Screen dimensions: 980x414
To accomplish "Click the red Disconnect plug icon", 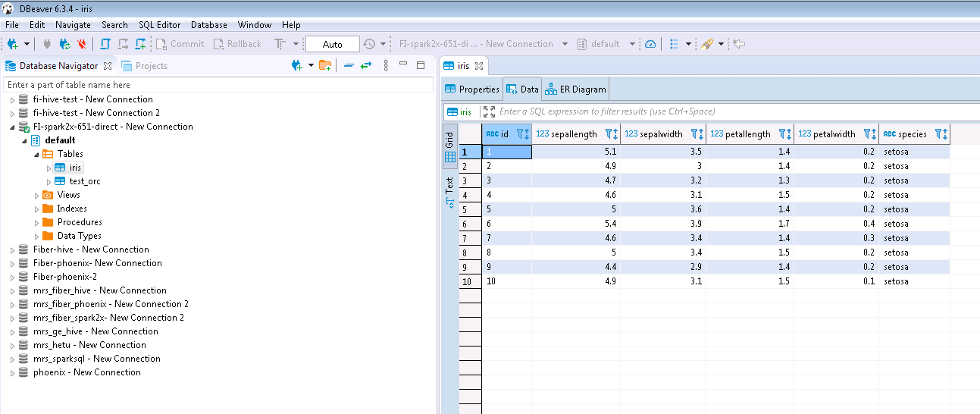I will (82, 44).
